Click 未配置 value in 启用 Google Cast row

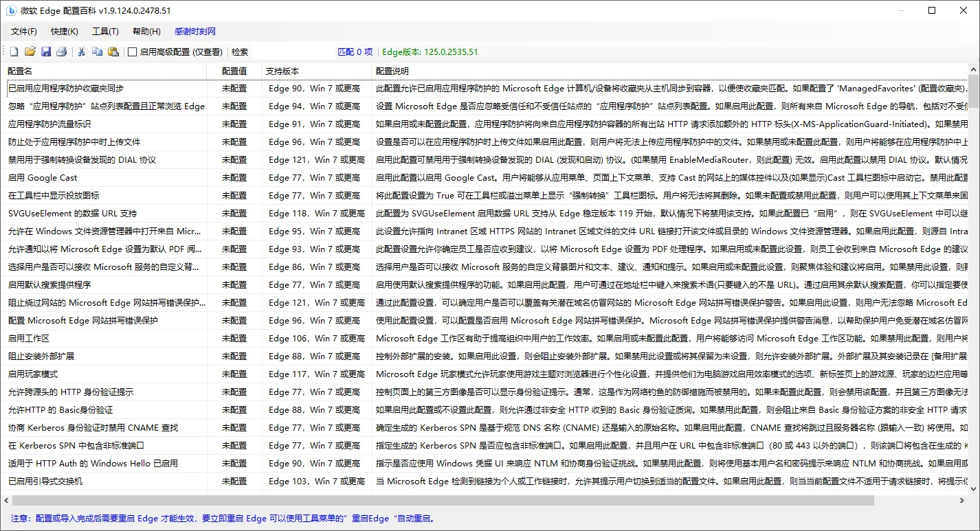(x=234, y=178)
